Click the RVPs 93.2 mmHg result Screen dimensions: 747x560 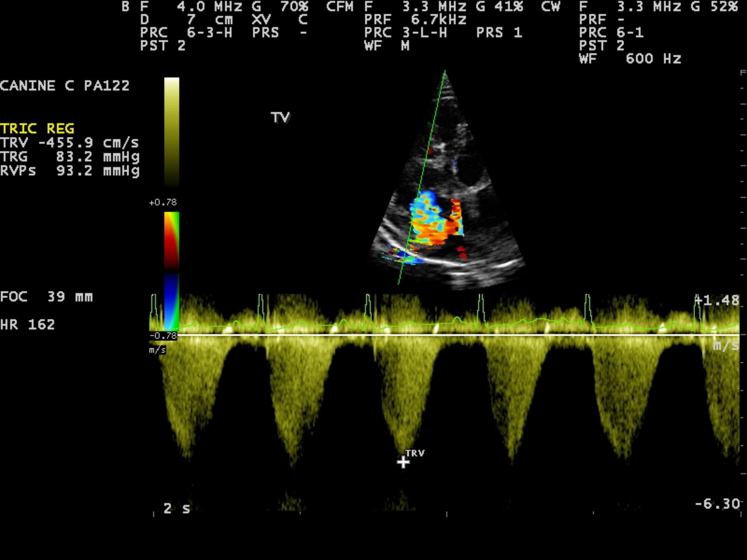pos(70,171)
